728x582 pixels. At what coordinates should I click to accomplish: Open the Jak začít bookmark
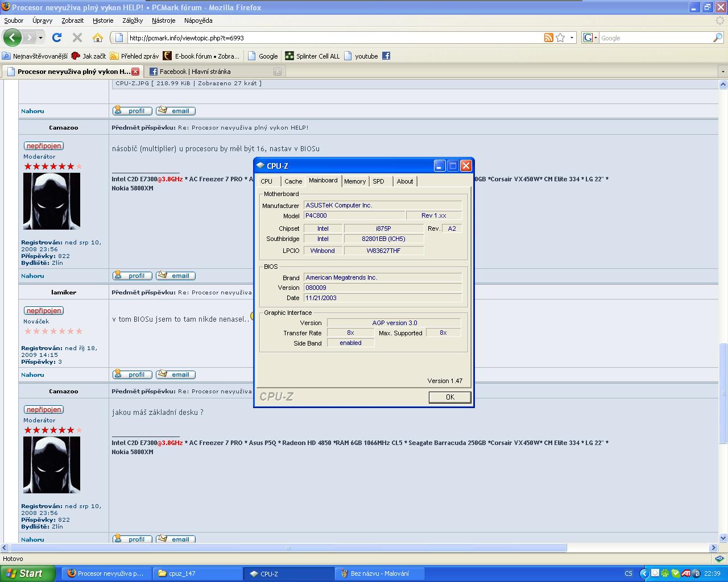[89, 56]
